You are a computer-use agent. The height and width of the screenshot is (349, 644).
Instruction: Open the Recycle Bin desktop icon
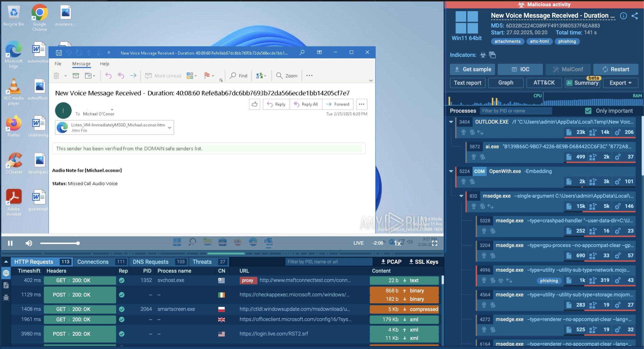tap(14, 16)
